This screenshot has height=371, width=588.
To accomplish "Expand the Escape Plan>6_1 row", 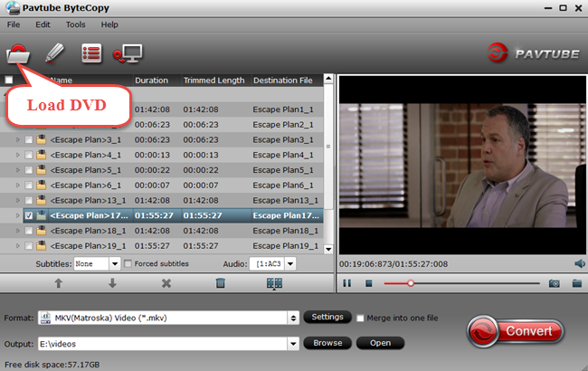I will click(x=17, y=185).
